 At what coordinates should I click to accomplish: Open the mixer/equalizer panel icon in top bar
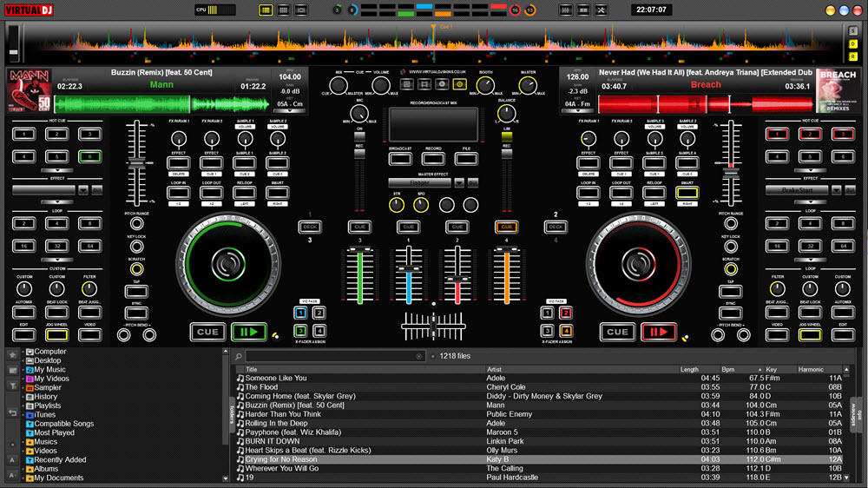[x=566, y=10]
